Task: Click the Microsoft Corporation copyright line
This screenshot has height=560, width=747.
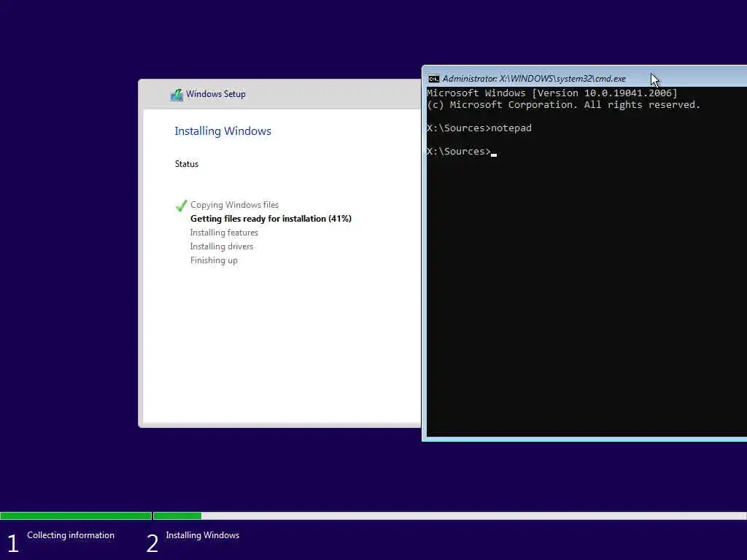Action: pyautogui.click(x=564, y=105)
